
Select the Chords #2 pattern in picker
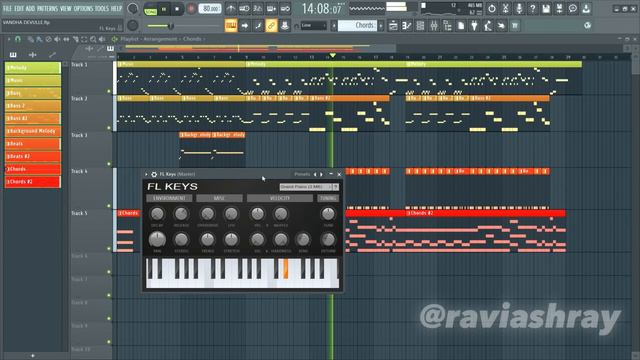[x=33, y=182]
